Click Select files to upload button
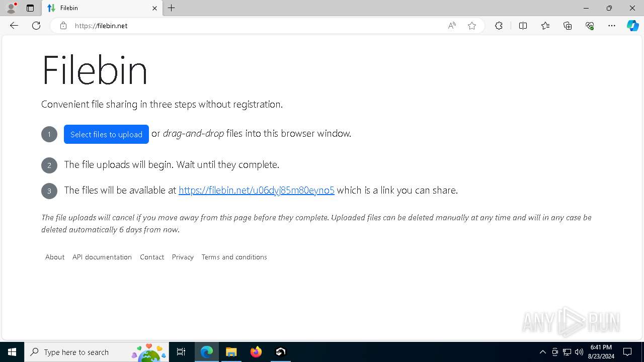Screen dimensions: 644x362 pyautogui.click(x=106, y=134)
